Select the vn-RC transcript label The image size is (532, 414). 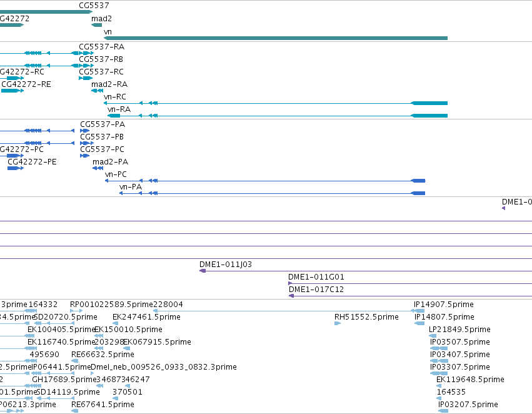pos(115,97)
